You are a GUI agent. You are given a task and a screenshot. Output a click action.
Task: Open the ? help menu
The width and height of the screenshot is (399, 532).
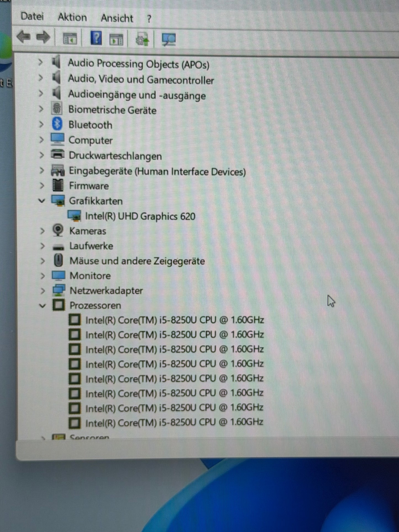point(149,19)
